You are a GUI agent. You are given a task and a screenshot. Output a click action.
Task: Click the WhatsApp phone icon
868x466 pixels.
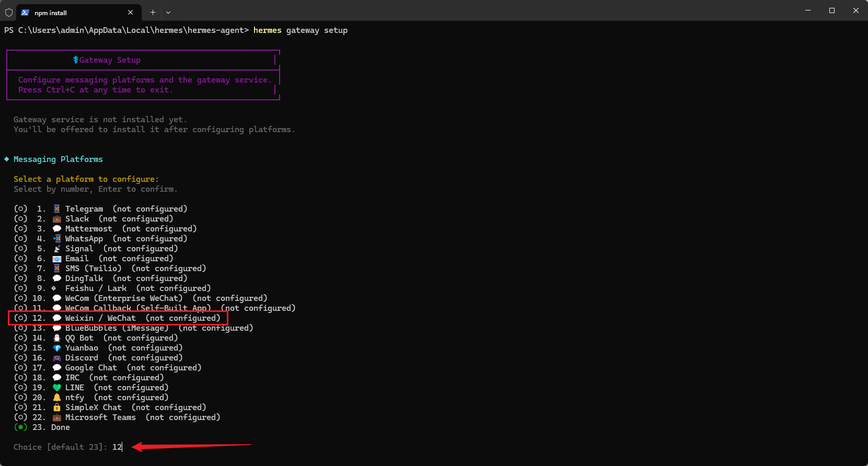(x=57, y=239)
